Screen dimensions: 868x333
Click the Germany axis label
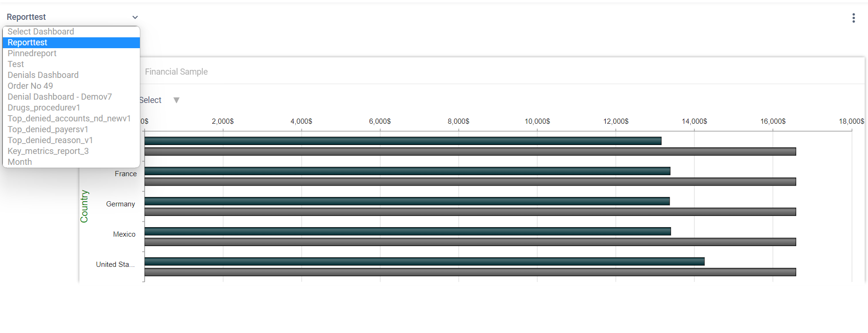point(120,204)
